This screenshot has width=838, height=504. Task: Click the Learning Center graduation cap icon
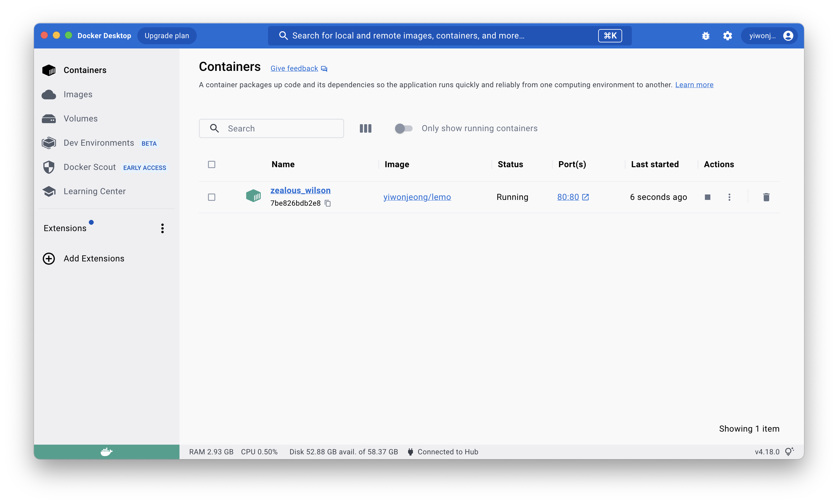[49, 191]
